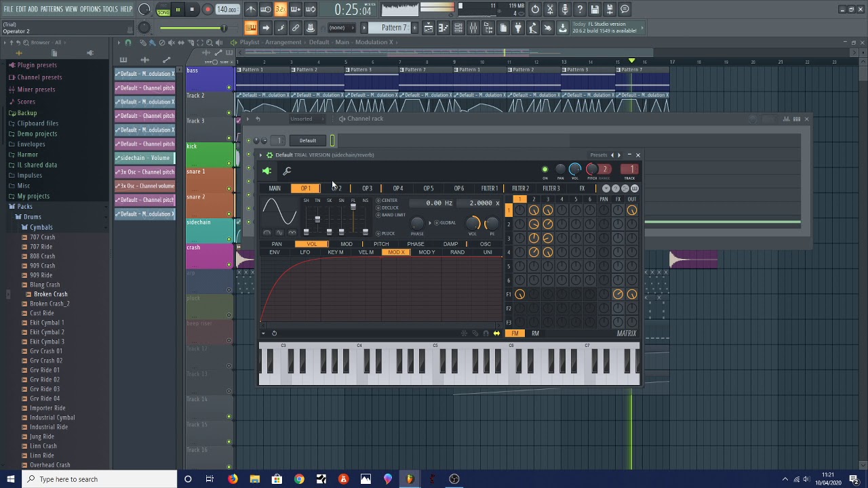
Task: Collapse the Cymbals folder in browser
Action: (x=41, y=227)
